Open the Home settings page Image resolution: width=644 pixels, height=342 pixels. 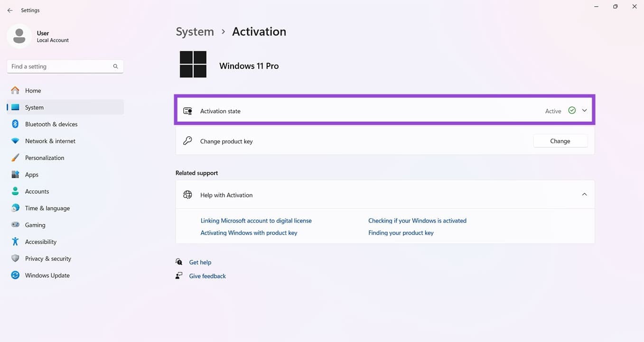[65, 90]
